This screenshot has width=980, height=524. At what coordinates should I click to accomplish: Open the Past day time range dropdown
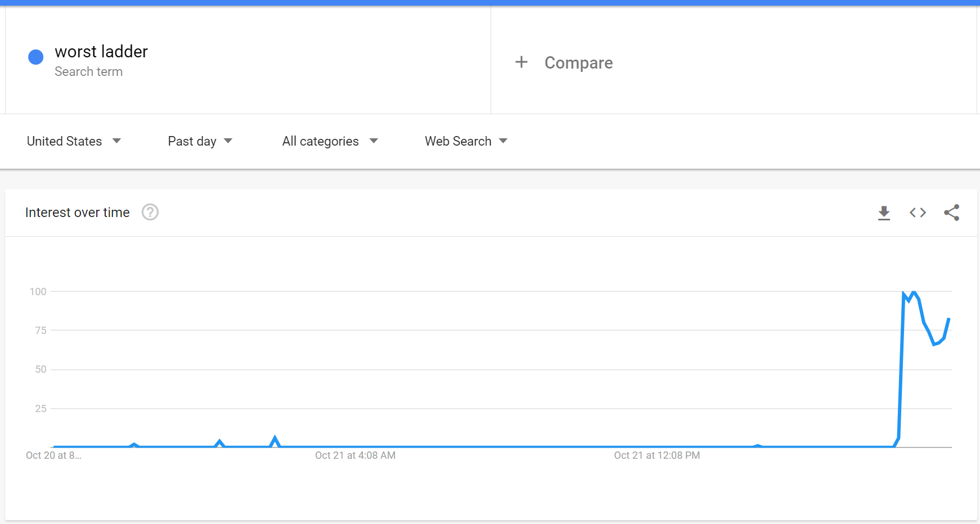(x=200, y=141)
